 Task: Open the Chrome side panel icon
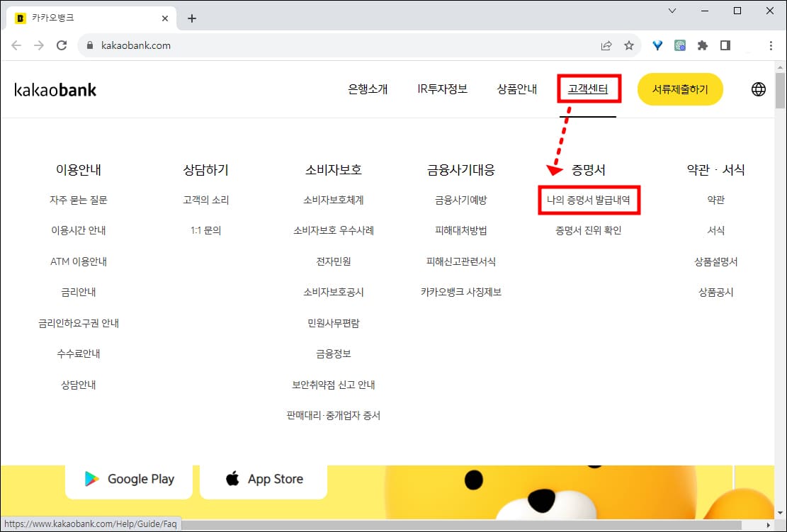click(725, 45)
